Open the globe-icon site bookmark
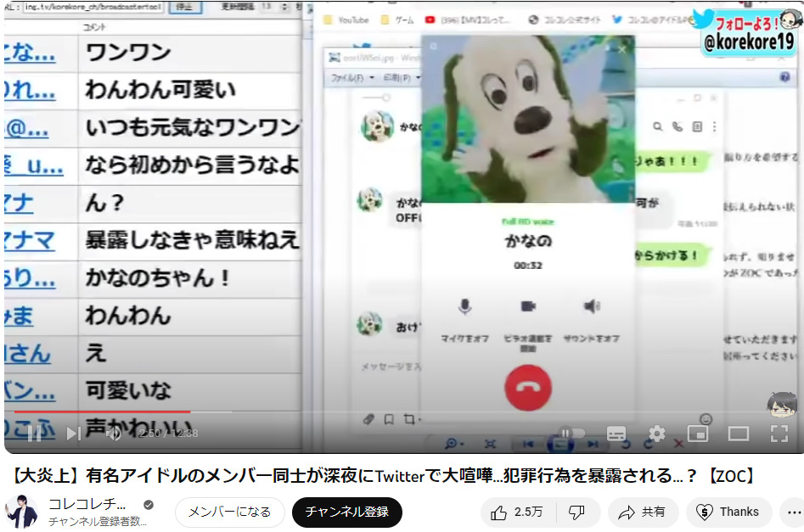The image size is (804, 532). [565, 20]
